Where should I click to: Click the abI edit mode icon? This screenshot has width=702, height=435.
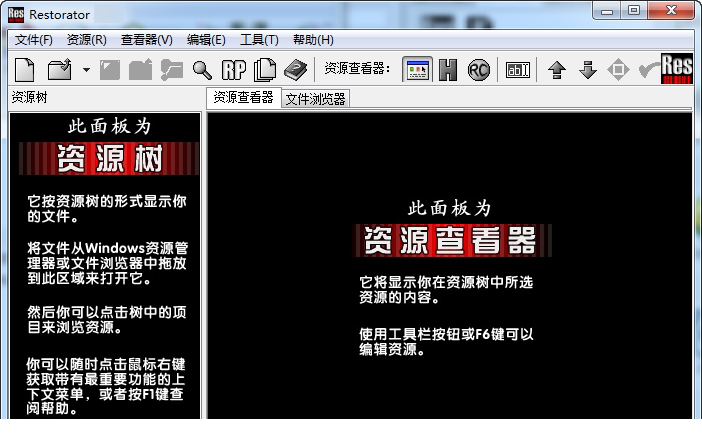(518, 70)
